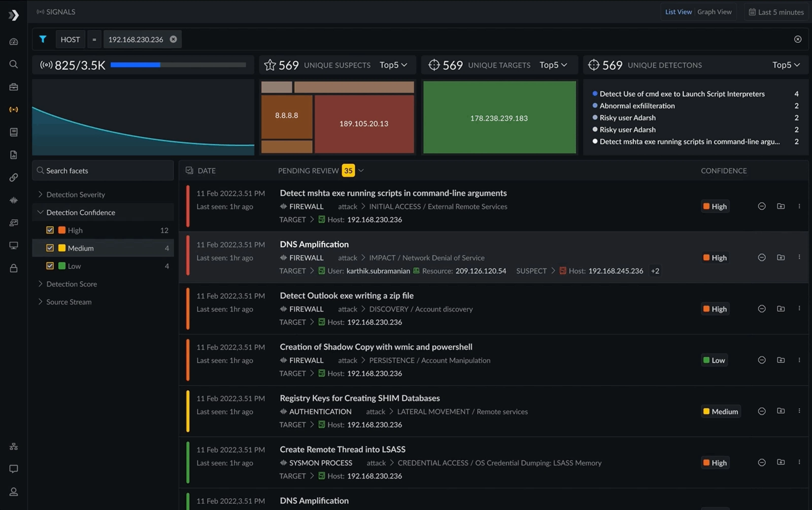The height and width of the screenshot is (510, 812).
Task: Click the signals trend area chart
Action: 143,117
